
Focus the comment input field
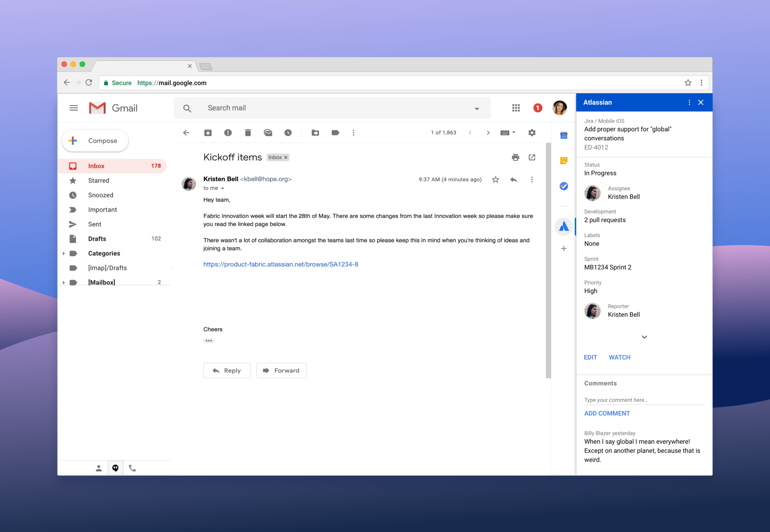click(644, 400)
